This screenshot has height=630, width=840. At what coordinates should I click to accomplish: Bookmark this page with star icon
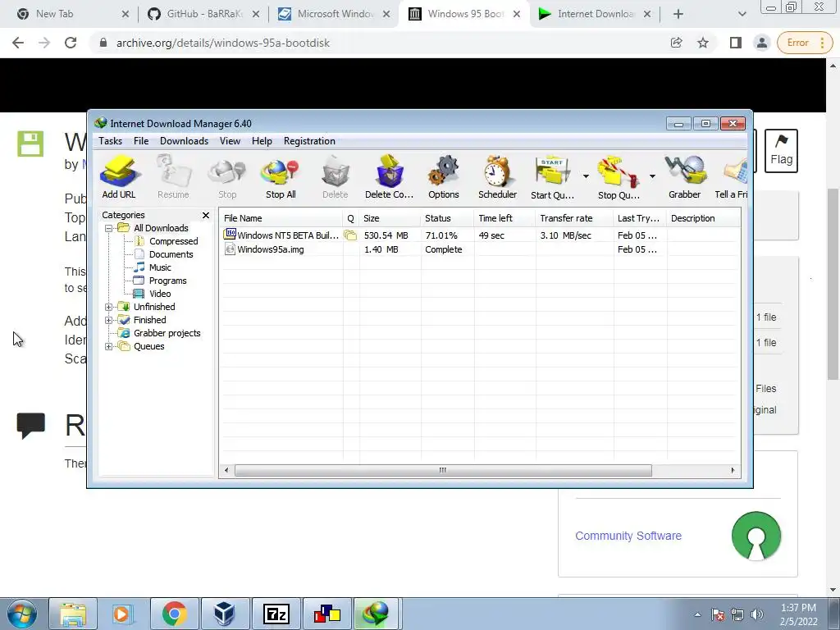tap(703, 43)
